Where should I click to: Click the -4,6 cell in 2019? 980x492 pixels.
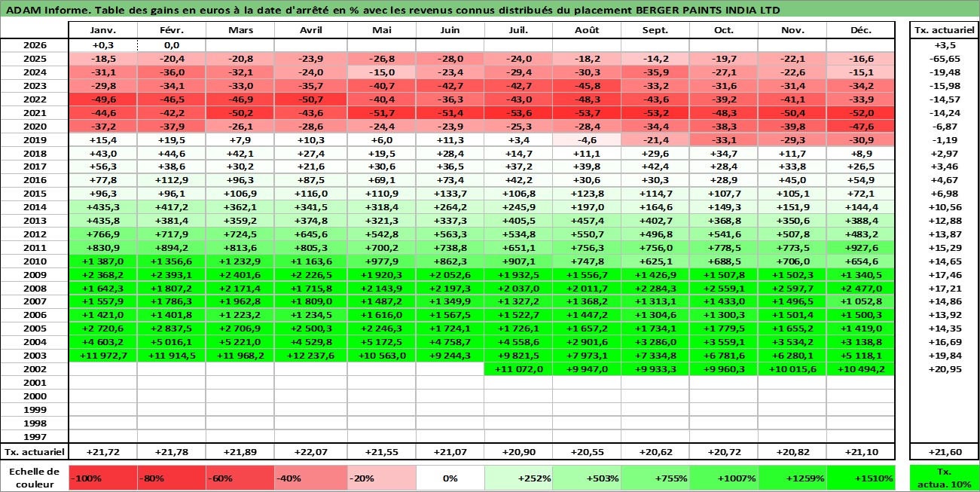click(x=586, y=139)
